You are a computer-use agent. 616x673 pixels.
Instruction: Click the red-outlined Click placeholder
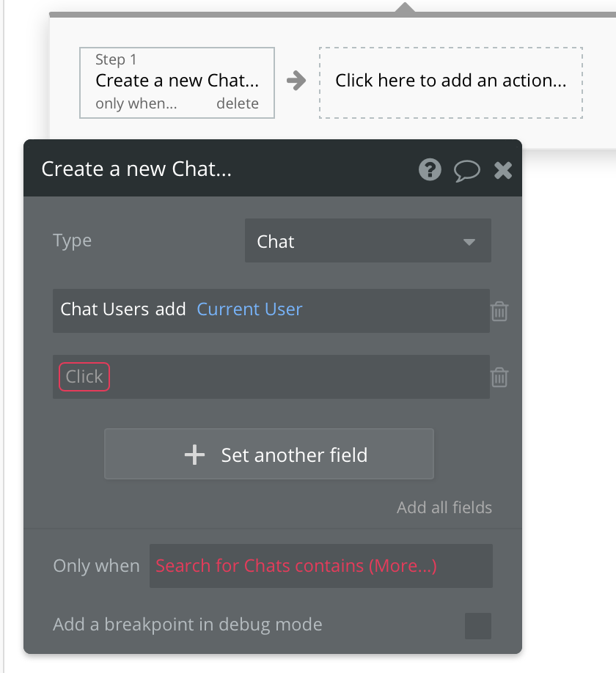coord(84,377)
